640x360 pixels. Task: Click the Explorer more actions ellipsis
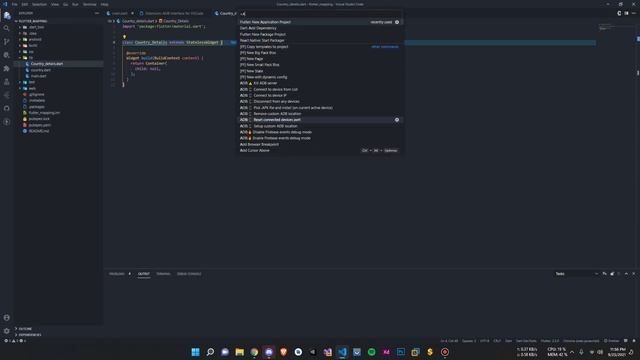point(97,13)
